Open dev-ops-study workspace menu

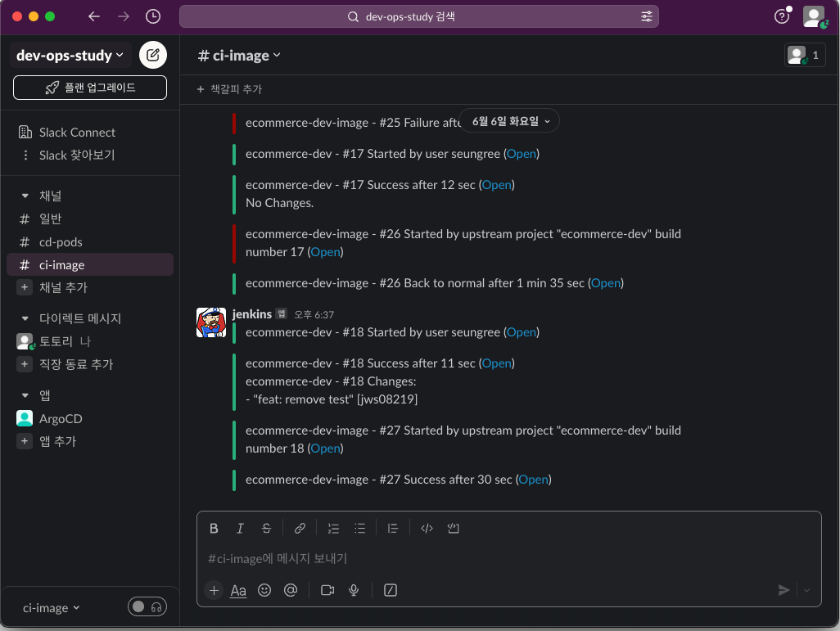click(x=70, y=55)
